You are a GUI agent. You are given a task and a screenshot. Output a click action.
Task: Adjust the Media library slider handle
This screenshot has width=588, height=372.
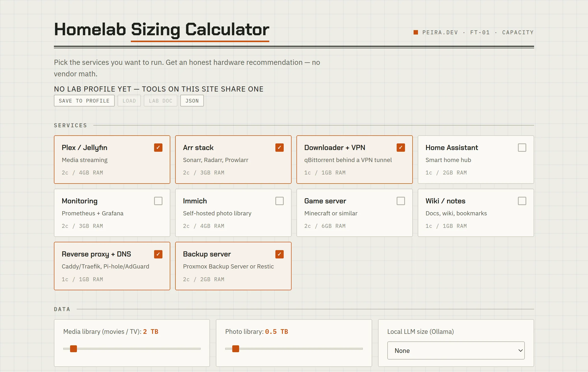point(73,349)
